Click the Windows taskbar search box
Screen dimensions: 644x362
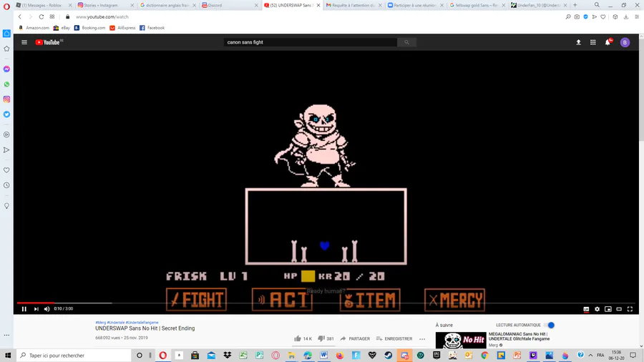(74, 355)
